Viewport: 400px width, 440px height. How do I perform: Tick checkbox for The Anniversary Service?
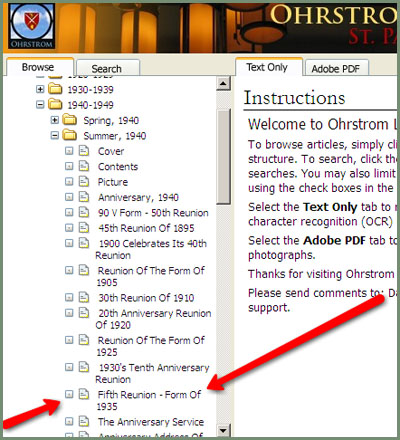pyautogui.click(x=69, y=421)
